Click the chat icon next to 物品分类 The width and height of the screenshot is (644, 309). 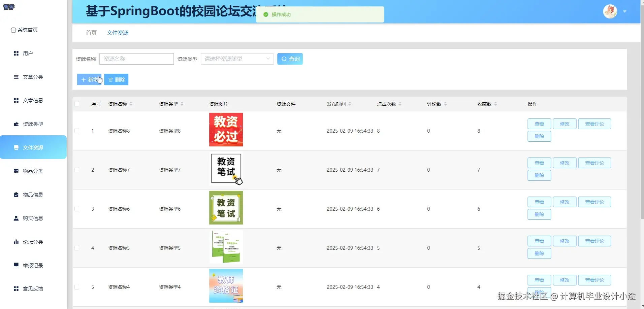tap(16, 171)
